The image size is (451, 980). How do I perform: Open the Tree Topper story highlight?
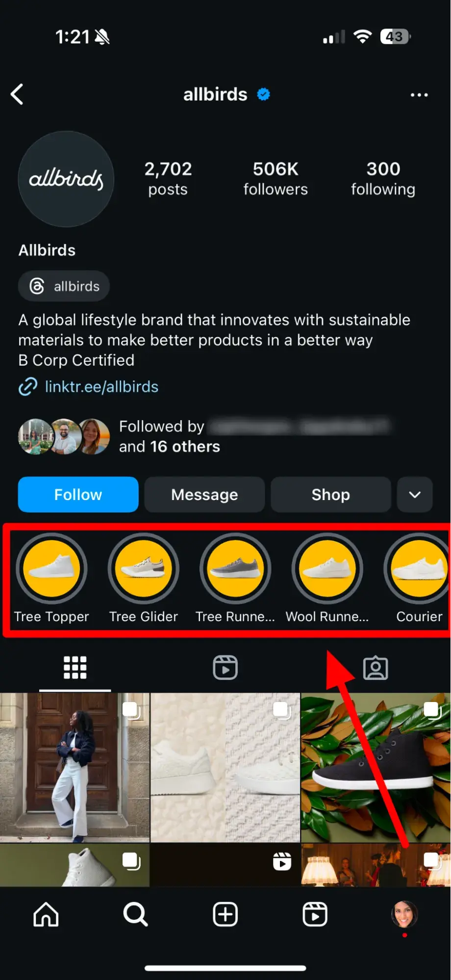tap(51, 569)
